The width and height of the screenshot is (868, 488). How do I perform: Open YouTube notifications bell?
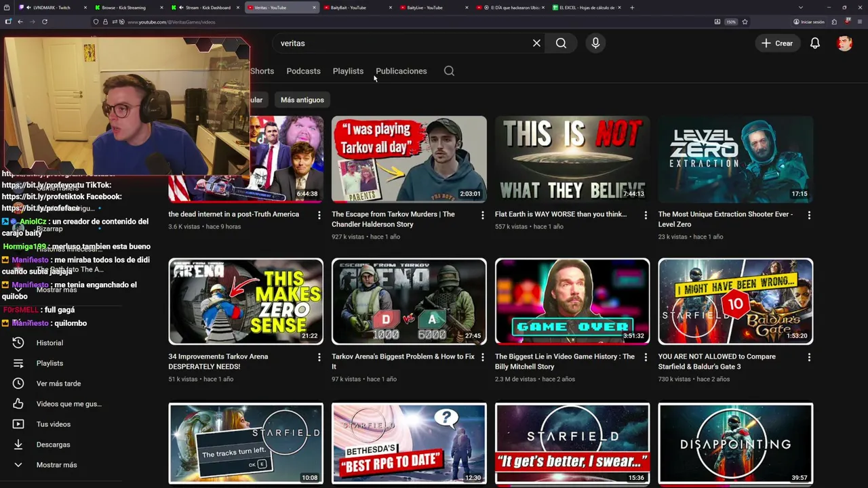click(x=815, y=43)
